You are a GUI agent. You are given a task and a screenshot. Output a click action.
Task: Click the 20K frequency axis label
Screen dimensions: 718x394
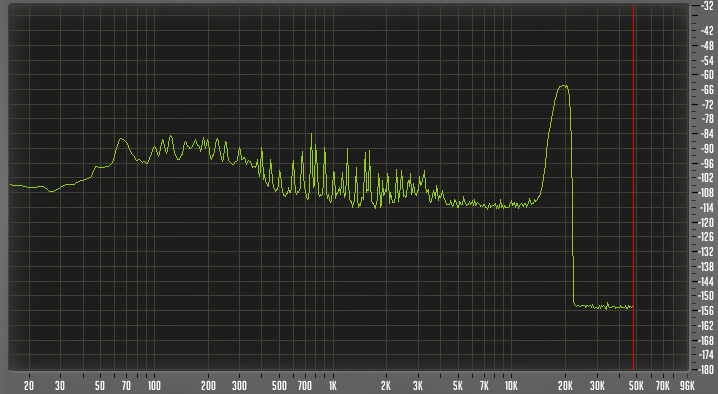point(566,386)
